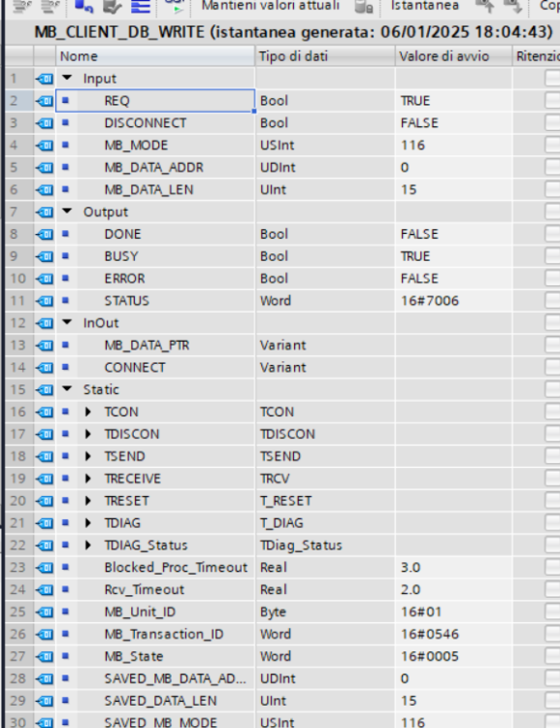Select row number 11 header
The width and height of the screenshot is (560, 728).
[x=19, y=301]
